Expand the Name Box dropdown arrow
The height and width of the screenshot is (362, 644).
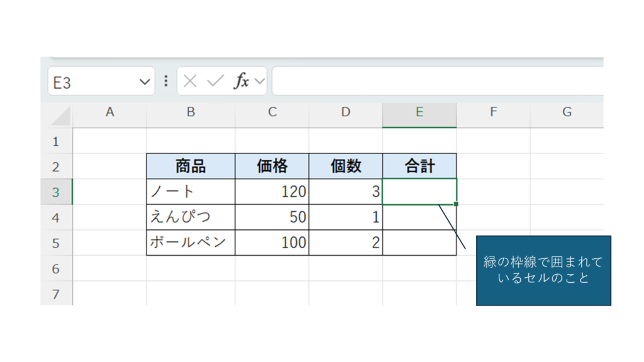click(145, 82)
